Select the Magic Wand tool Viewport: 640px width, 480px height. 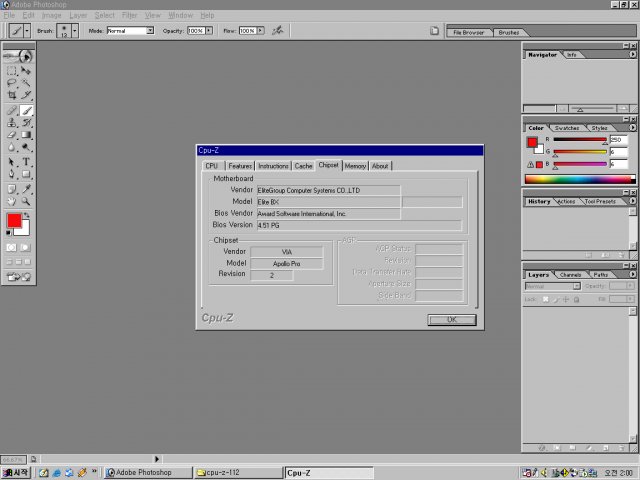point(26,83)
